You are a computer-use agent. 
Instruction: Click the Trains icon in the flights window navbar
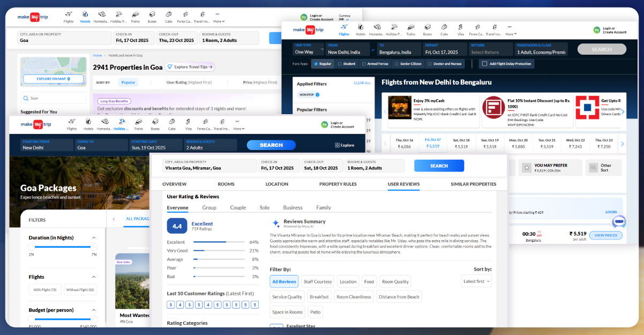click(410, 29)
